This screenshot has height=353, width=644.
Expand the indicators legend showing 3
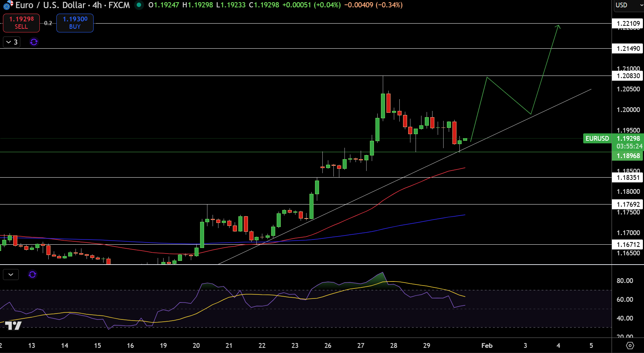pyautogui.click(x=12, y=42)
